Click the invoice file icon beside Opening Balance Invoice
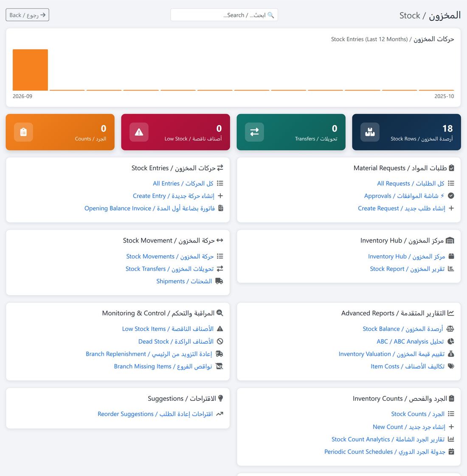Screen dimensions: 467x476 point(221,208)
